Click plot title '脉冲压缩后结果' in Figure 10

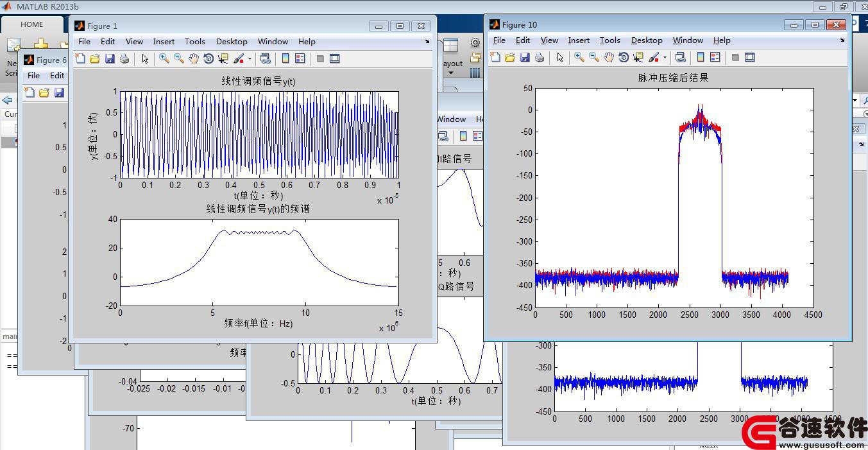coord(673,78)
